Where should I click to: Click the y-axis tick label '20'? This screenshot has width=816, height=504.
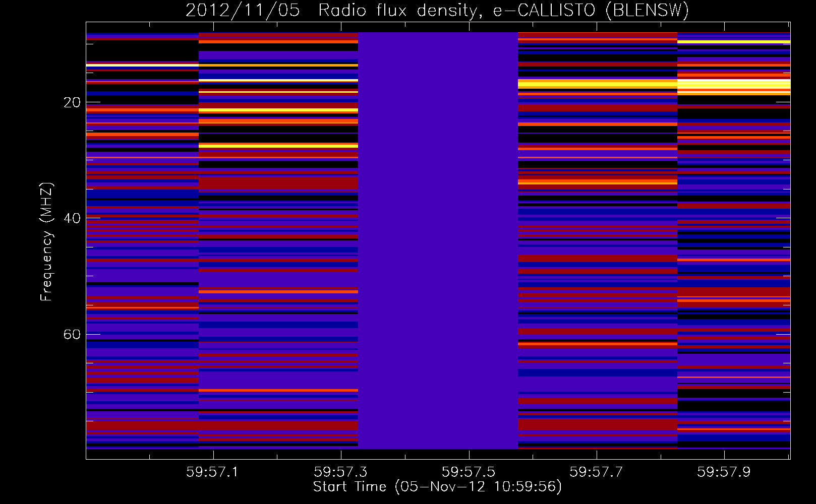72,102
